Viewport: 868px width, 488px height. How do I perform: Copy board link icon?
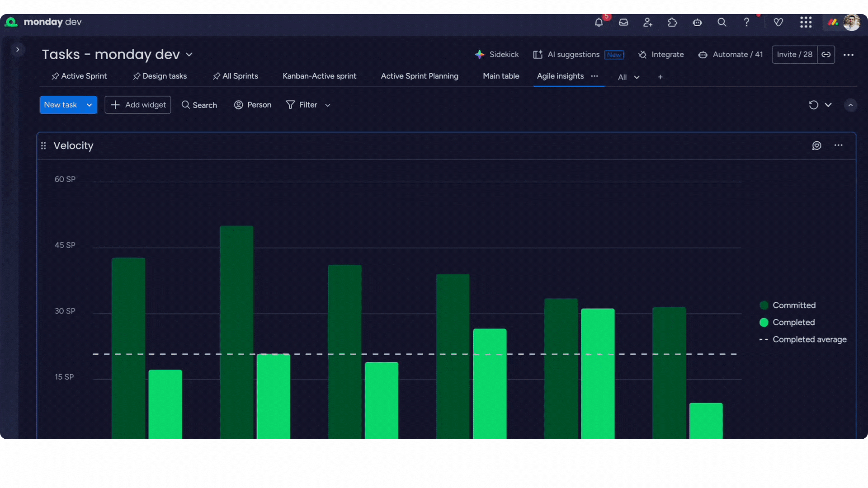point(826,55)
